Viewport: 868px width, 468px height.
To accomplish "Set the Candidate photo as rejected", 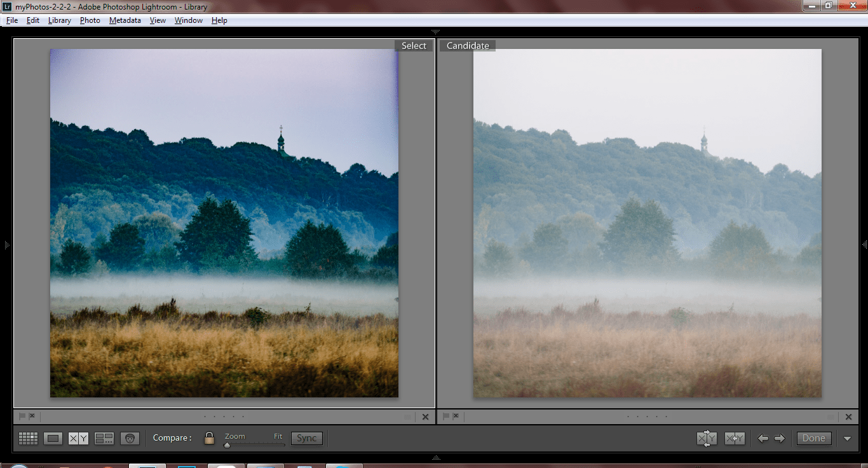I will [455, 416].
